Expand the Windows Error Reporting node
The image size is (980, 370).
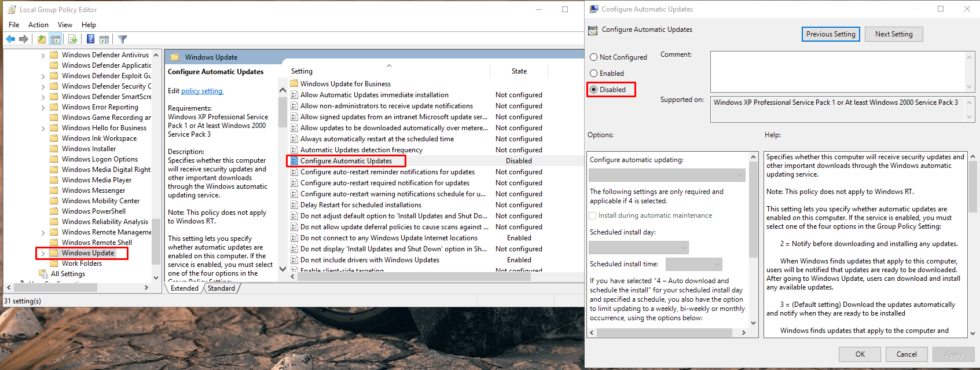tap(43, 108)
